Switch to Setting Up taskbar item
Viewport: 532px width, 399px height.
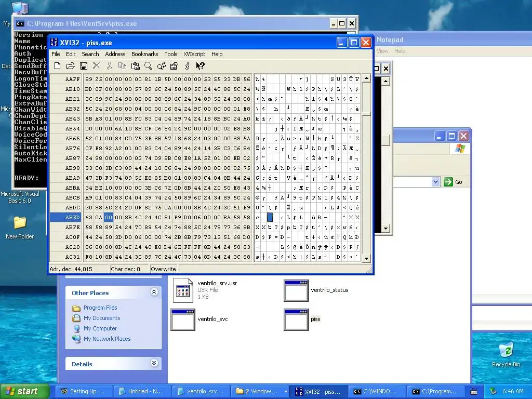point(83,391)
